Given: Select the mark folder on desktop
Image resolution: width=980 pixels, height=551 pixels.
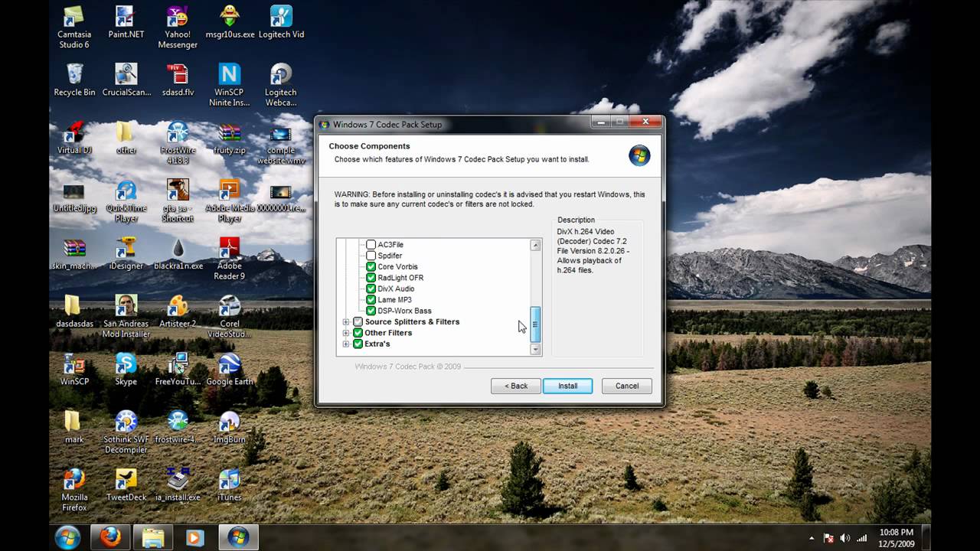Looking at the screenshot, I should click(74, 428).
